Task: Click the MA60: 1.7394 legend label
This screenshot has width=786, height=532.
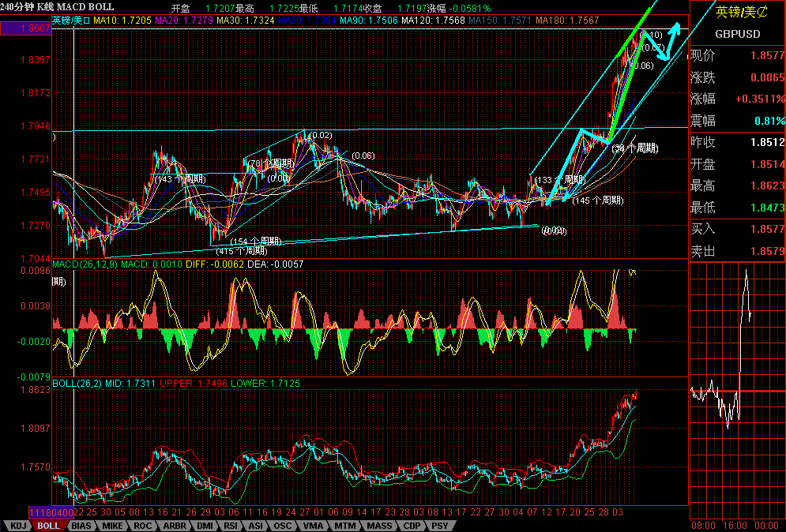Action: point(307,21)
